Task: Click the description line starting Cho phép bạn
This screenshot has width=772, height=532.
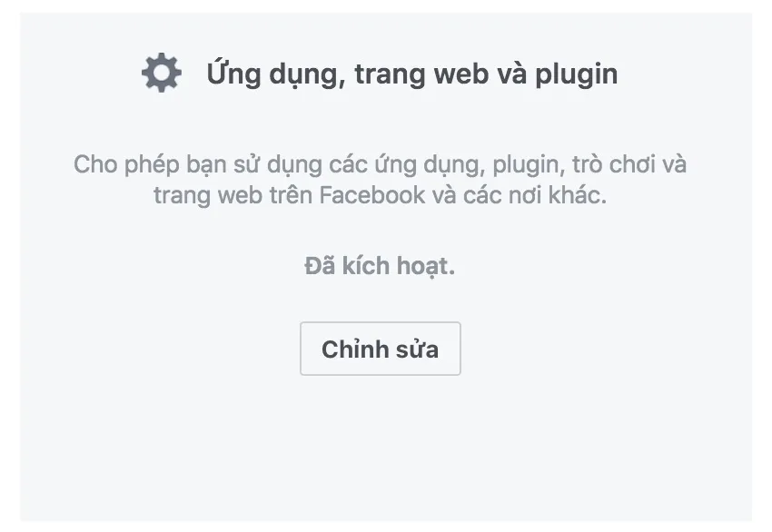Action: [380, 164]
